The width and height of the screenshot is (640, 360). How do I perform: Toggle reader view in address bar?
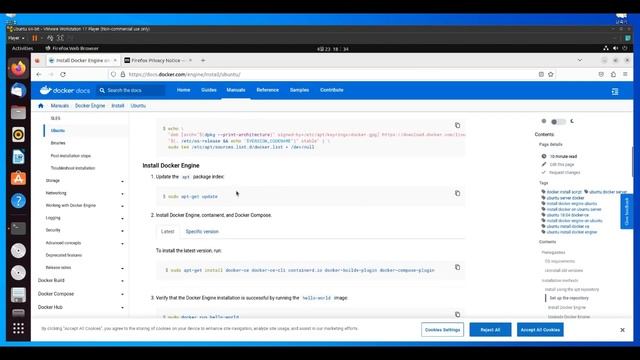pyautogui.click(x=541, y=74)
